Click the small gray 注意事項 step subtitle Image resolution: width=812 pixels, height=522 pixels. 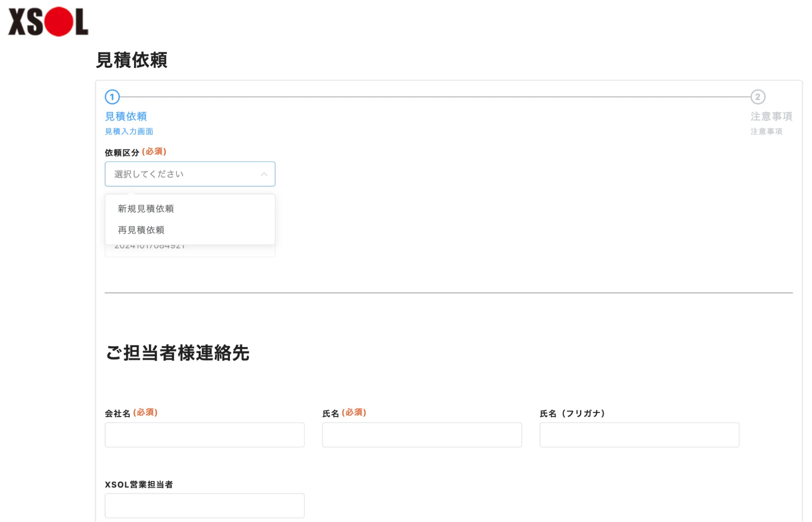766,132
